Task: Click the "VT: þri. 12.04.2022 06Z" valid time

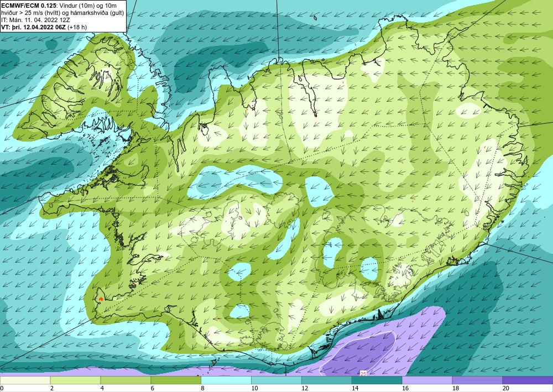Action: click(34, 27)
